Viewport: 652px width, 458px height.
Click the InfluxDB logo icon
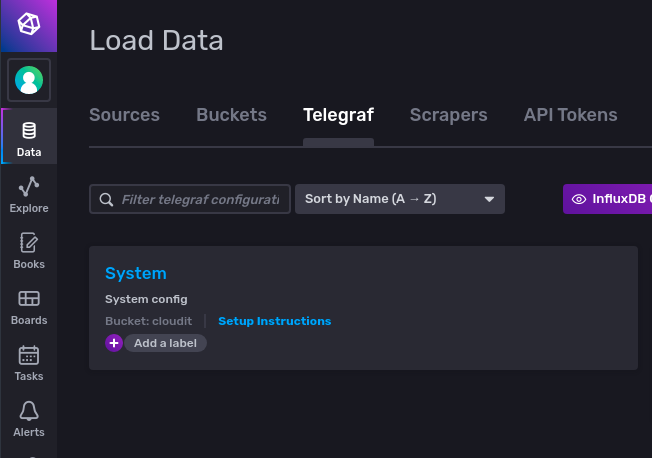tap(29, 24)
